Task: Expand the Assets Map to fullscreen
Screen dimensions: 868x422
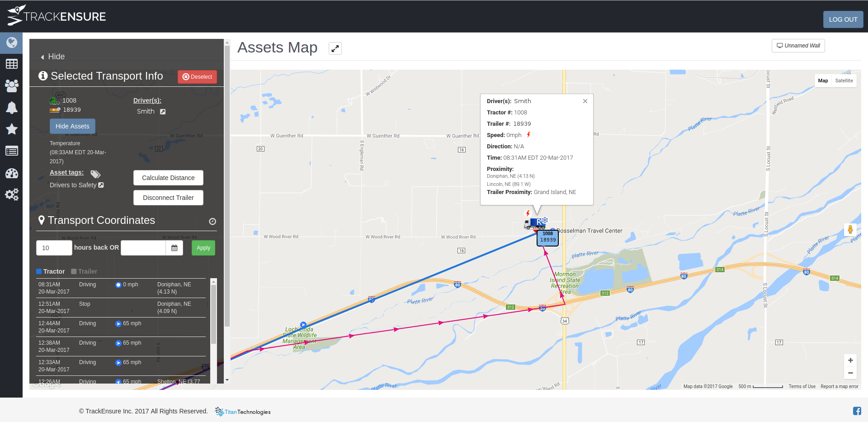Action: pos(335,48)
